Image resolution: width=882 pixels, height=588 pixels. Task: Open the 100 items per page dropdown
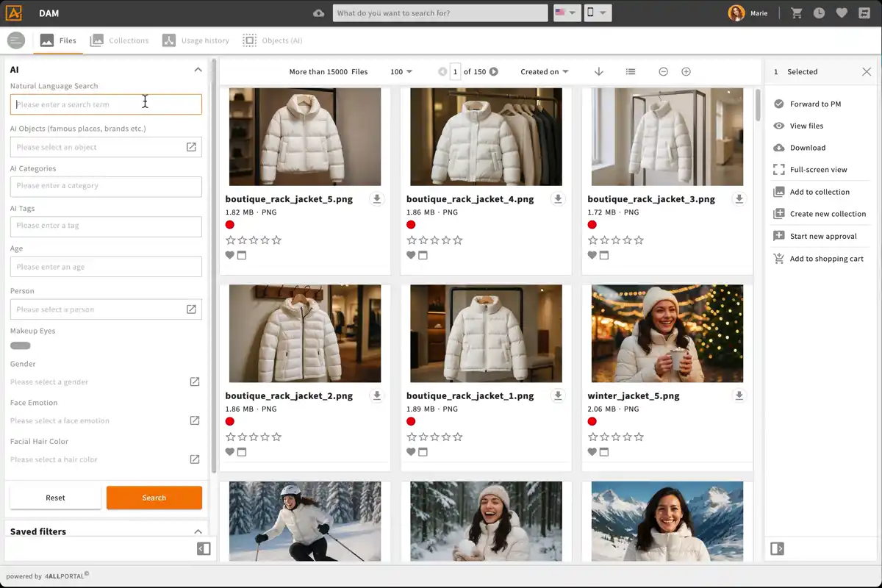coord(401,71)
